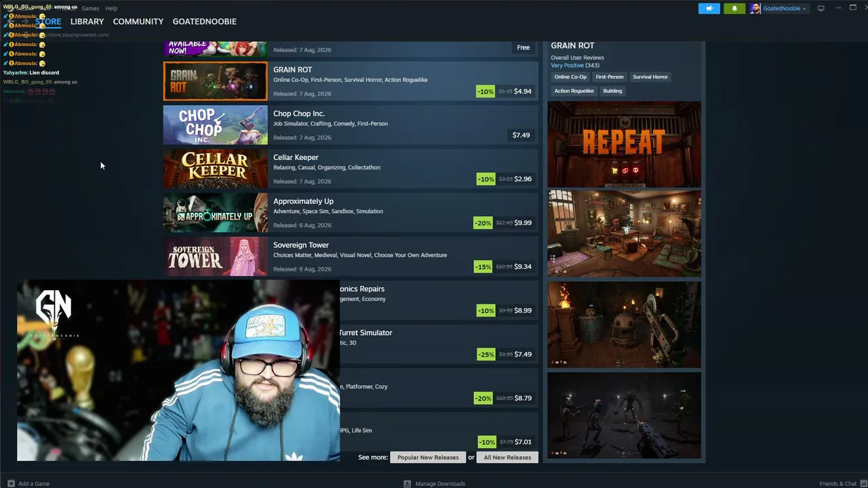Select the GRAIN ROT capsule image in the list

click(216, 81)
